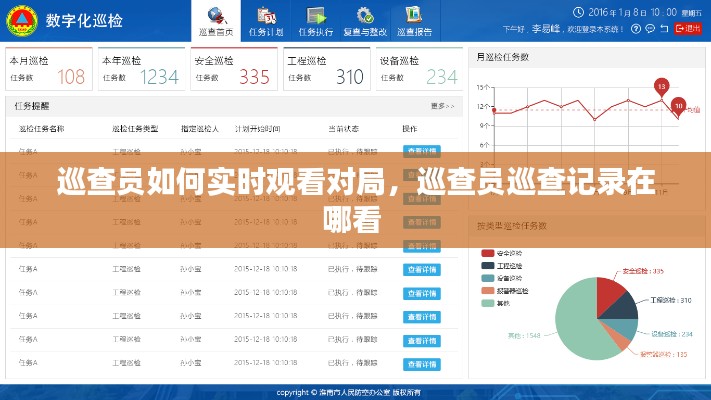Toggle the green 其他 legend entry

click(x=488, y=301)
